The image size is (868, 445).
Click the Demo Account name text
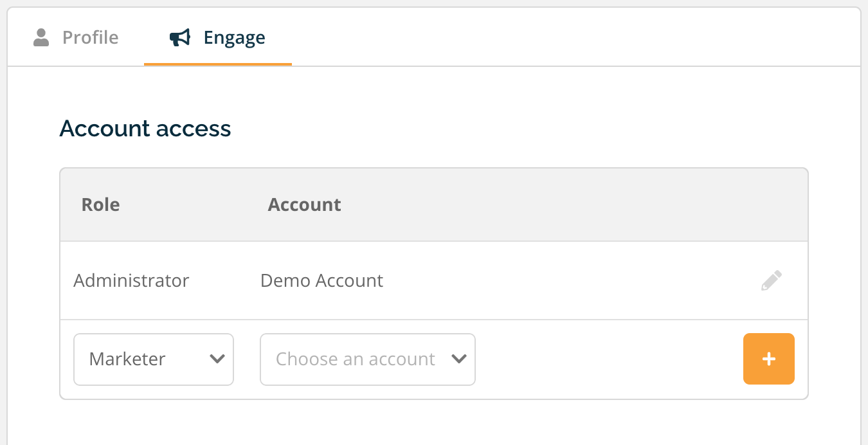pyautogui.click(x=321, y=280)
